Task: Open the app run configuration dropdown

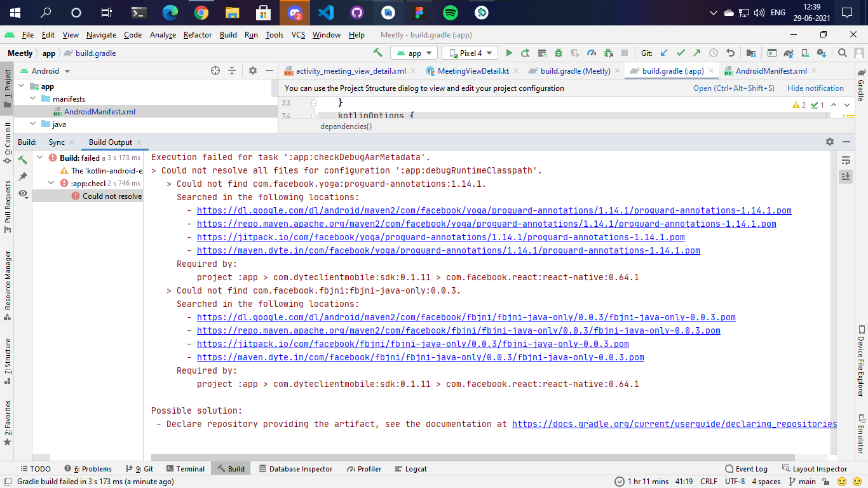Action: tap(414, 53)
